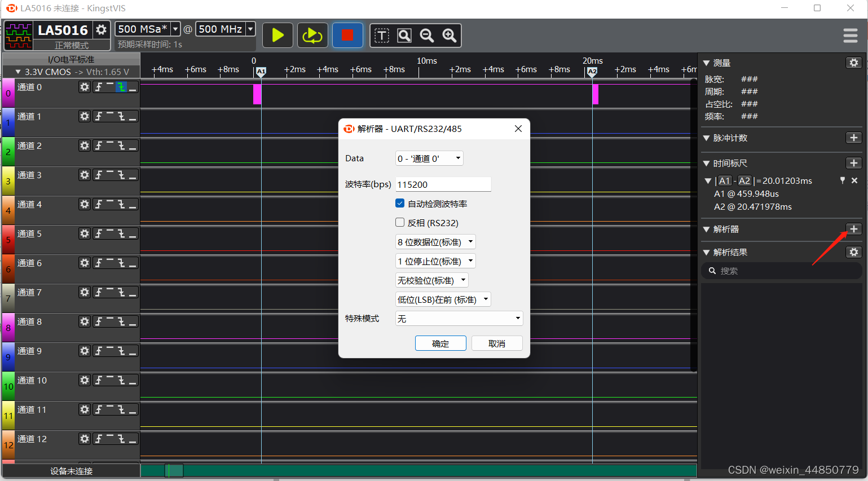868x481 pixels.
Task: Open measurement panel settings gear
Action: 854,63
